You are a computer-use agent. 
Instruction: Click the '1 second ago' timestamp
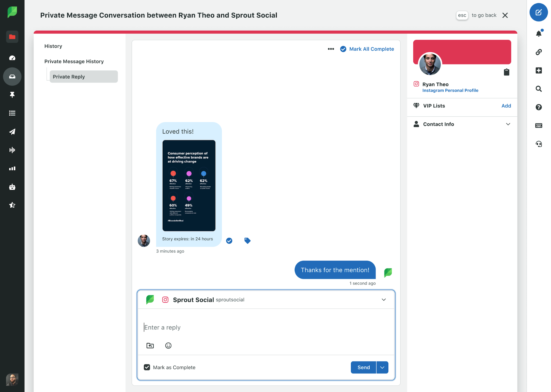(x=362, y=283)
